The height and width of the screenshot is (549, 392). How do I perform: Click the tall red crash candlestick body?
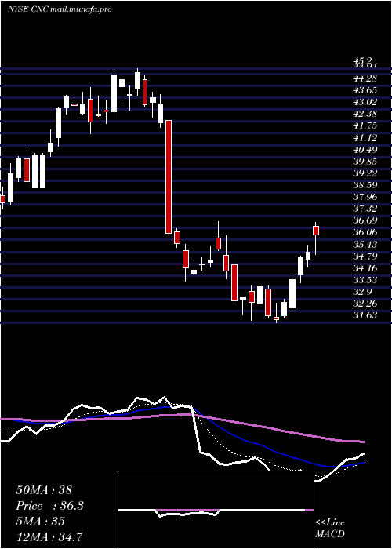169,176
